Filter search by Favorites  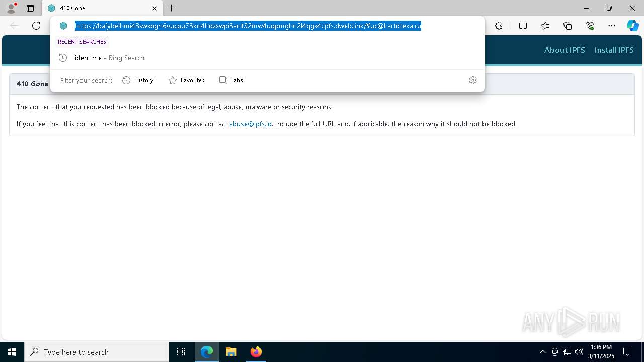186,80
